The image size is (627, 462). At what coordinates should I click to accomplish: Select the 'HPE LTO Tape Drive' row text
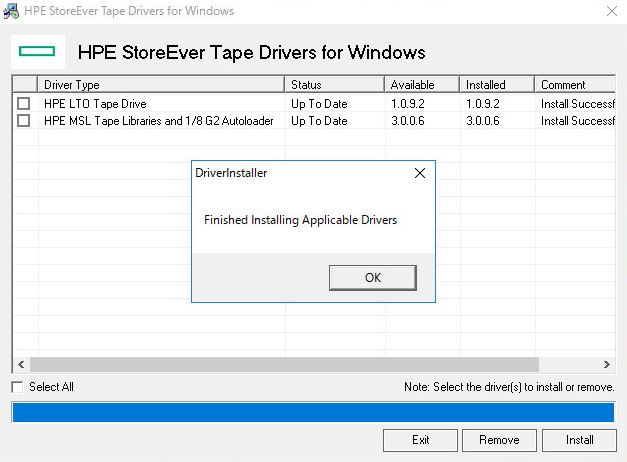(x=95, y=104)
